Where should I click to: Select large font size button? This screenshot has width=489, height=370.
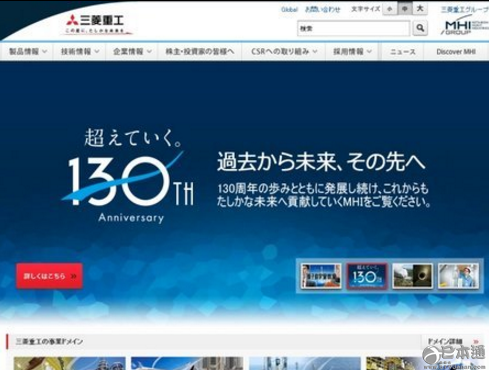[420, 9]
